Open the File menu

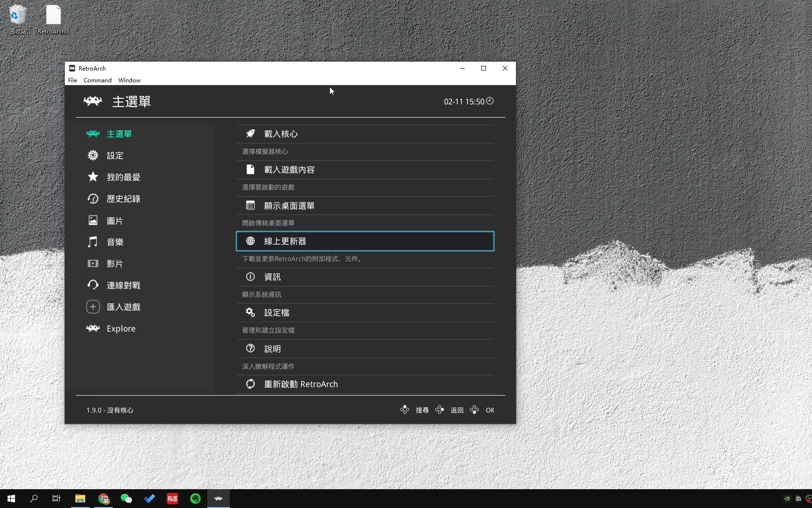click(x=72, y=80)
